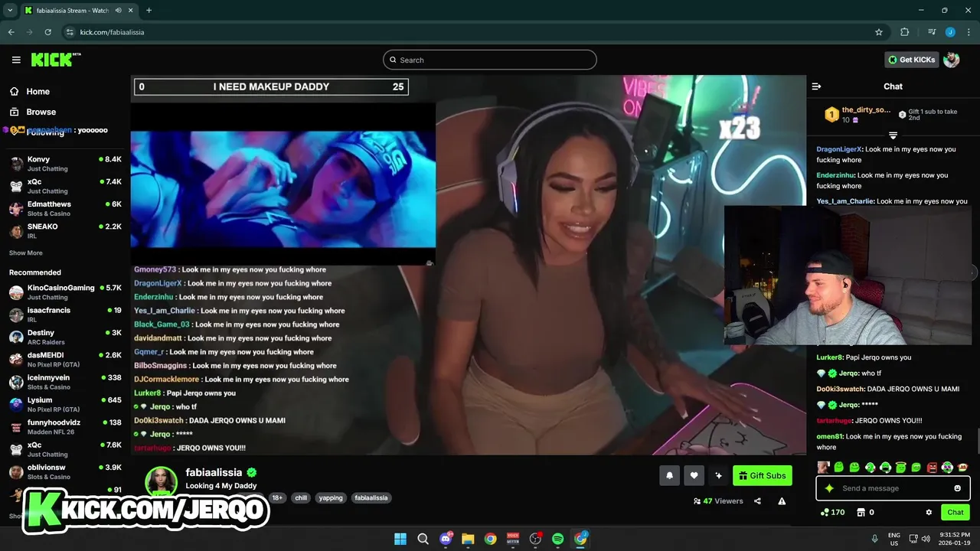Open a new browser tab

click(x=149, y=11)
